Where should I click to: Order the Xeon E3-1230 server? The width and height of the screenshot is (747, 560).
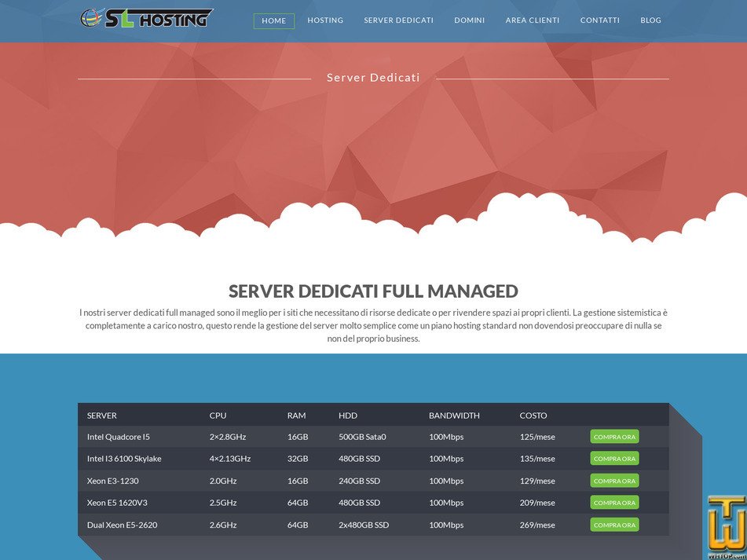[614, 481]
